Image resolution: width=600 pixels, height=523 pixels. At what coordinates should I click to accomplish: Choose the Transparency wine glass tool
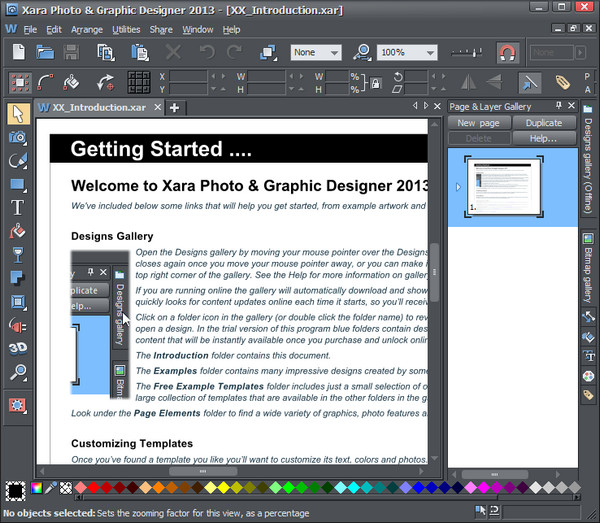click(18, 255)
